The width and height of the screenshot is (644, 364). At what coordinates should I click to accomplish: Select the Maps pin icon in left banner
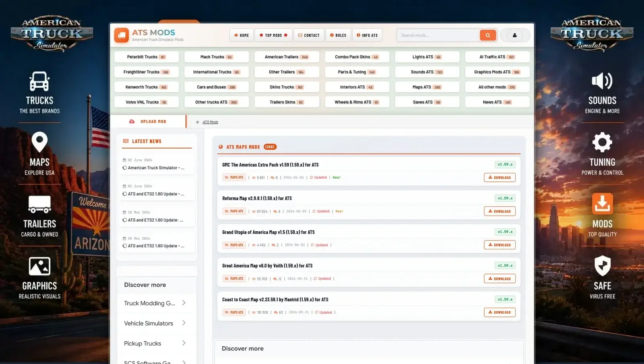(x=39, y=142)
